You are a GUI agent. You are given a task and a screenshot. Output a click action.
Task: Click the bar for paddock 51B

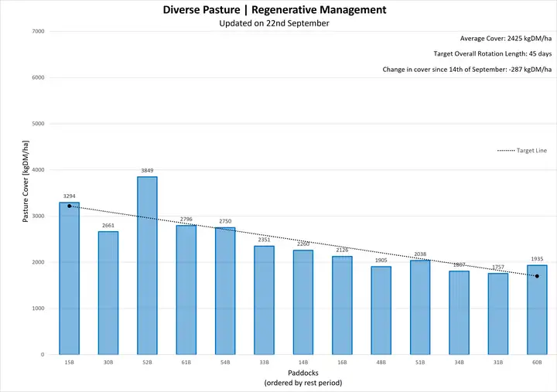[420, 307]
